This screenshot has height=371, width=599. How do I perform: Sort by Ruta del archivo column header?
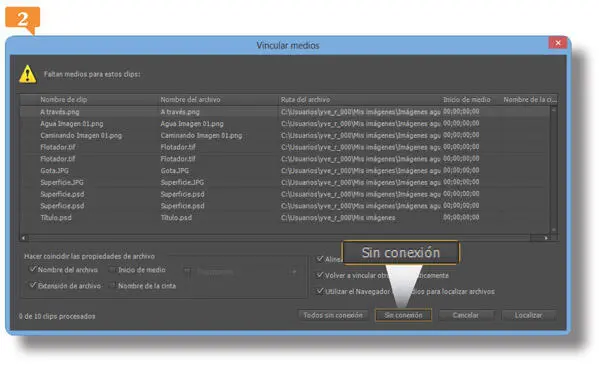click(305, 100)
